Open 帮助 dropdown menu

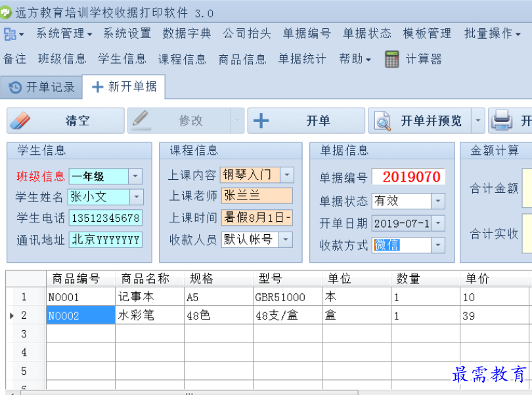tap(355, 59)
